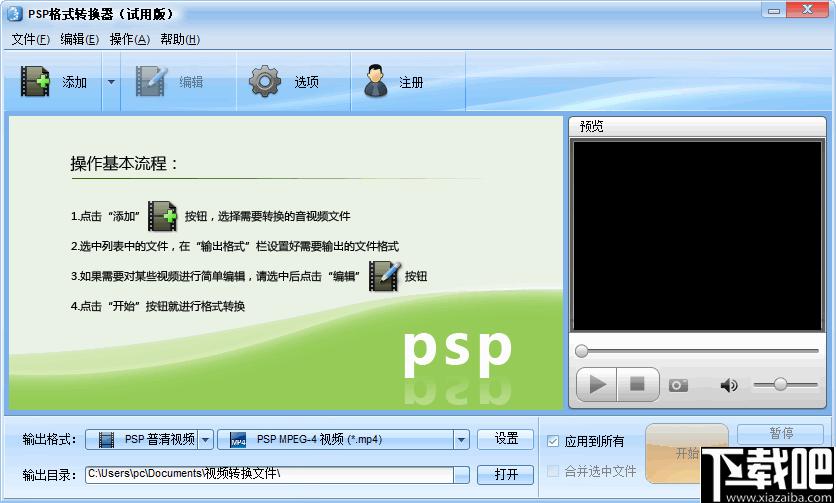
Task: Click the add-file icon in step 1 instructions
Action: pyautogui.click(x=162, y=216)
